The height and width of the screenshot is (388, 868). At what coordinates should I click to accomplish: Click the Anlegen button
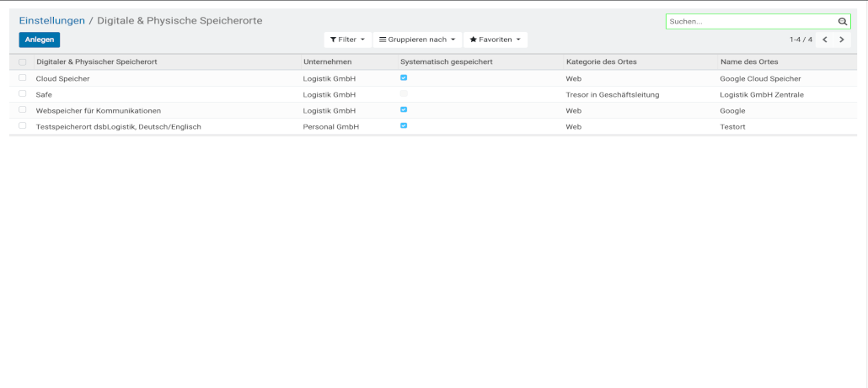point(40,40)
